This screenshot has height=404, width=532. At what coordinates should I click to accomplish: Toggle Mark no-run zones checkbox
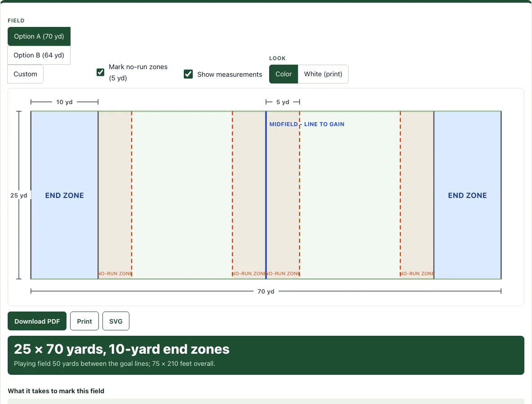101,72
